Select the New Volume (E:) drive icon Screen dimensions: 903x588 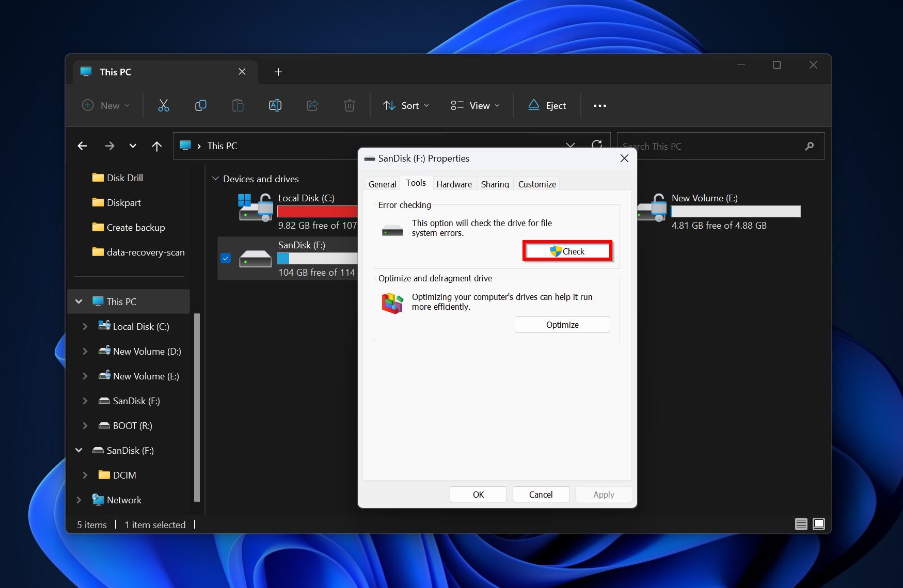pyautogui.click(x=652, y=208)
